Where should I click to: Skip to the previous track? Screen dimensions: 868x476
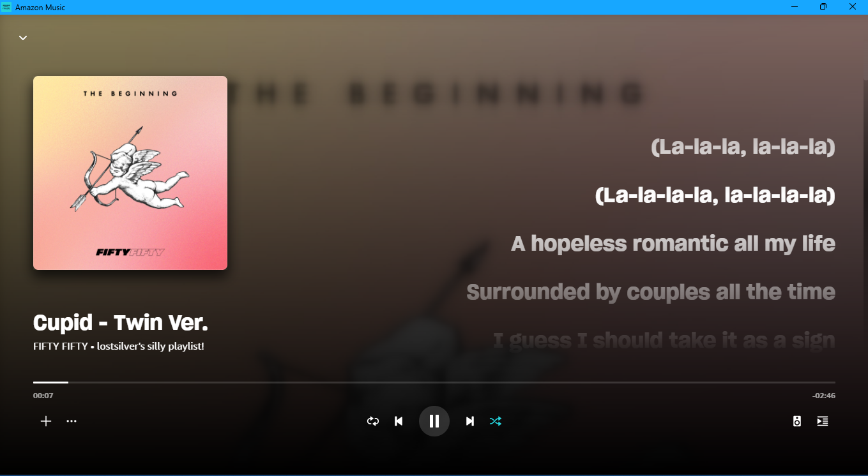click(399, 421)
